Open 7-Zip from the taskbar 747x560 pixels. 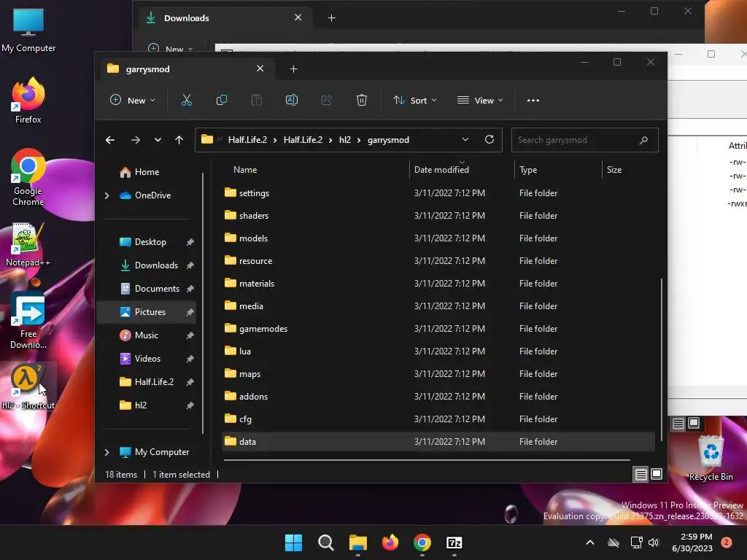[x=454, y=542]
